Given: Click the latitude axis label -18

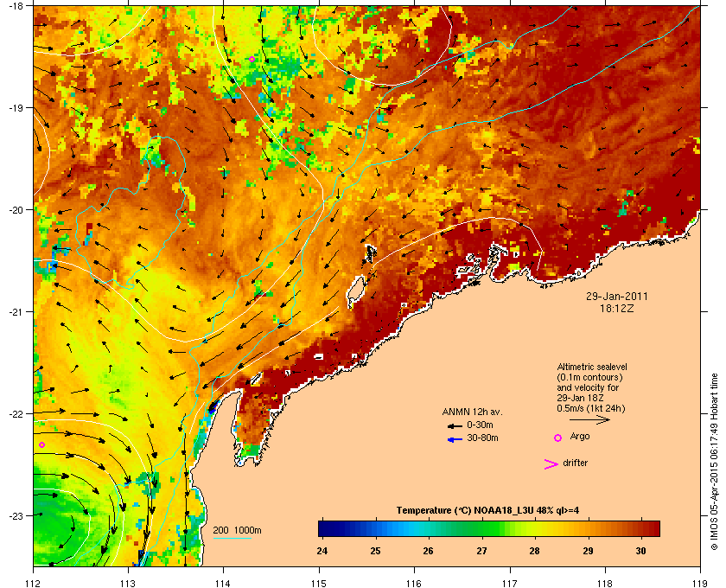Looking at the screenshot, I should pyautogui.click(x=16, y=5).
